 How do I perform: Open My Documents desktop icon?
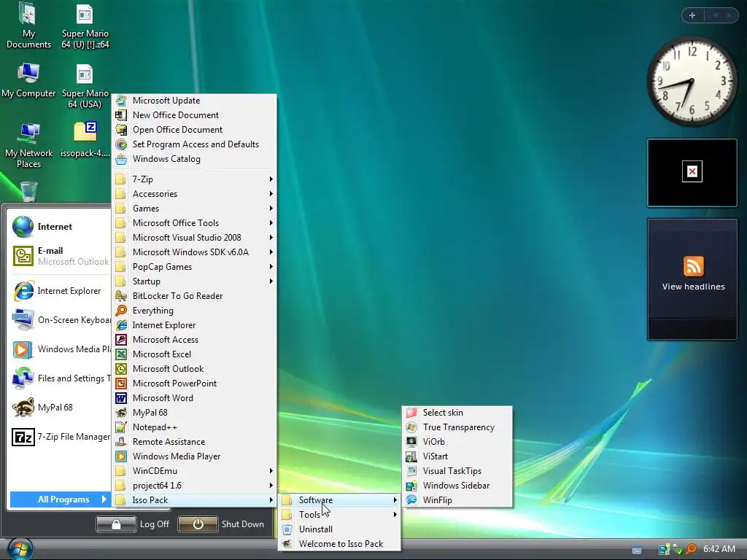(28, 26)
